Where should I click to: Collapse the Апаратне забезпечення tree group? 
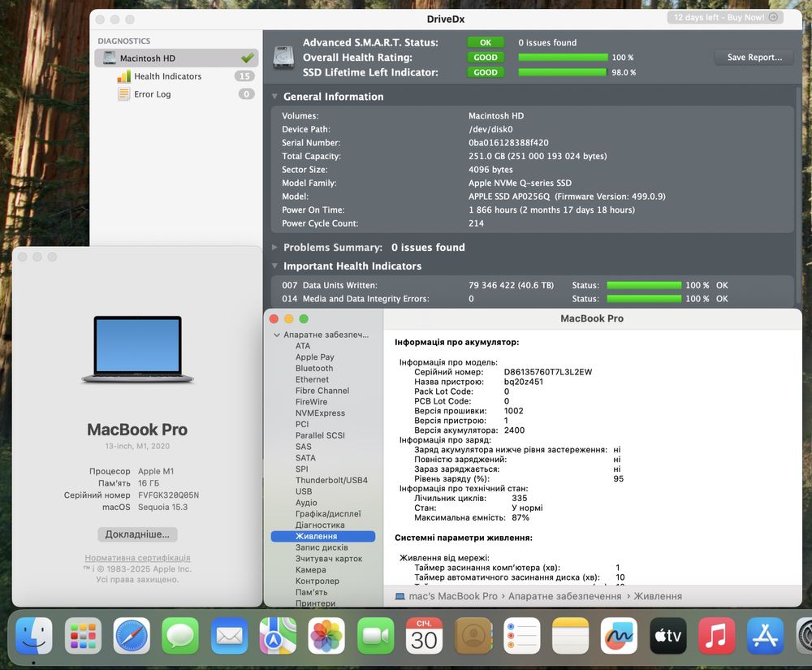(277, 335)
